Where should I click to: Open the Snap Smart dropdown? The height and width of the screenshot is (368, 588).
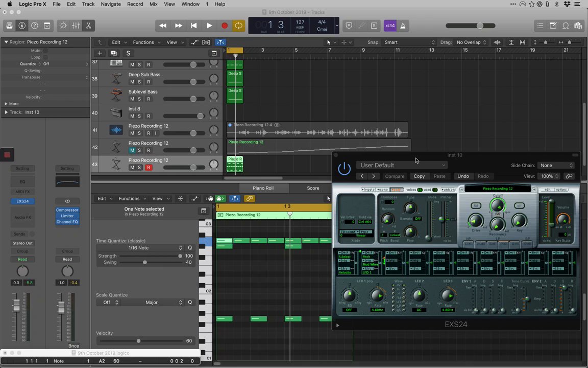click(x=409, y=42)
